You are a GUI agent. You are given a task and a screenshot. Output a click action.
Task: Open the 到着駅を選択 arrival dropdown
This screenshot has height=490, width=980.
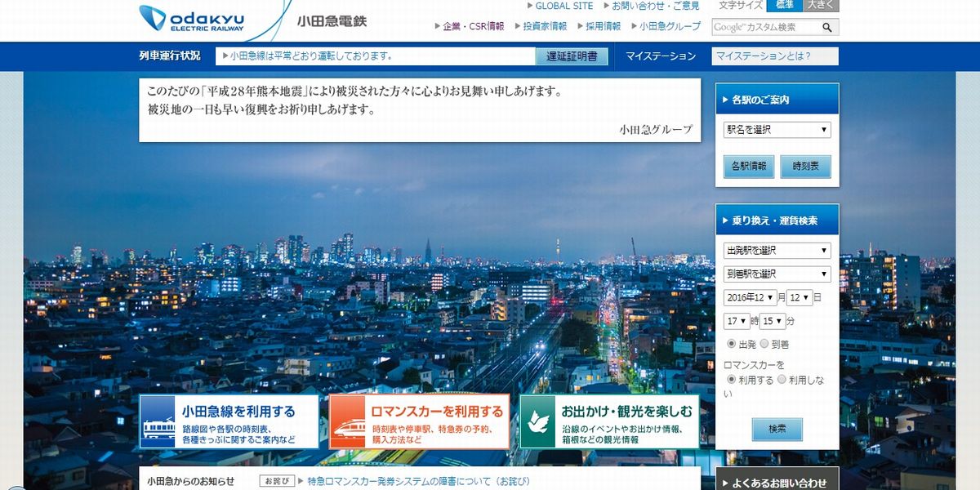tap(777, 274)
